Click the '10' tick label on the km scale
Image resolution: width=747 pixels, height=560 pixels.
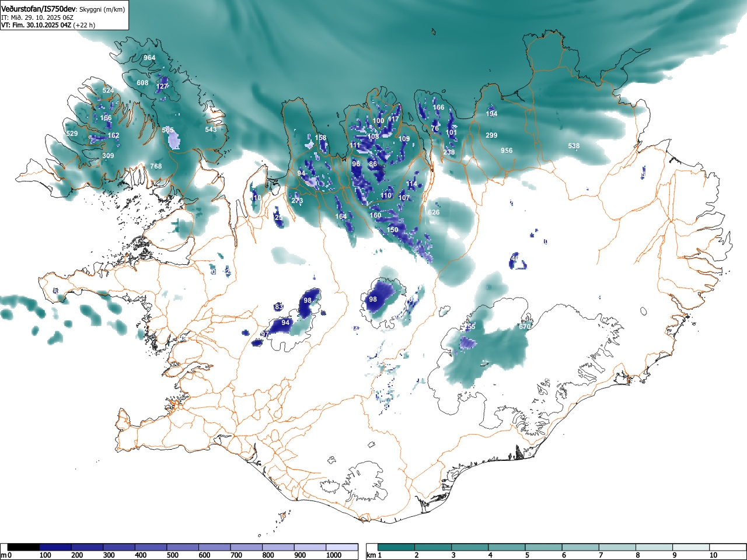(713, 555)
